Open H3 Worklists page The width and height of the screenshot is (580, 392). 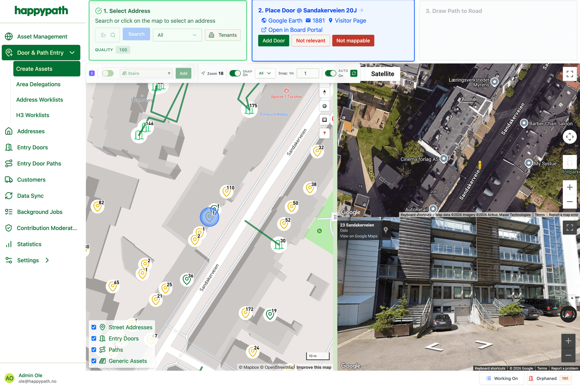[x=33, y=115]
